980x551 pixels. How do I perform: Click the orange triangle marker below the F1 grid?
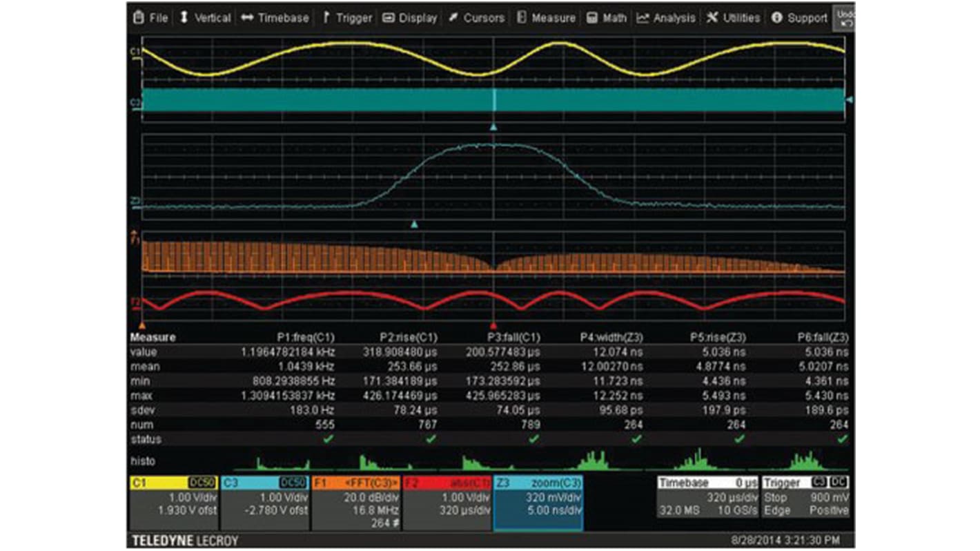[142, 325]
